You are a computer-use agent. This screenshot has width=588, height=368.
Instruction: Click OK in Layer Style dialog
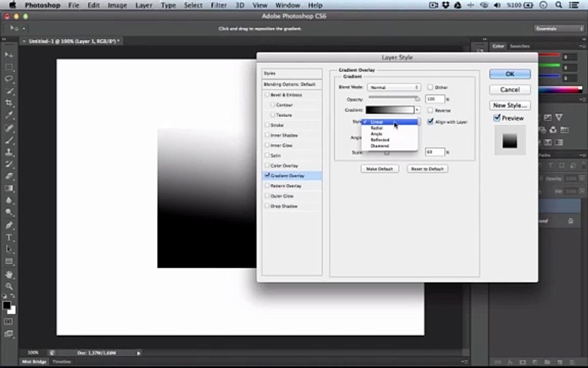coord(510,74)
